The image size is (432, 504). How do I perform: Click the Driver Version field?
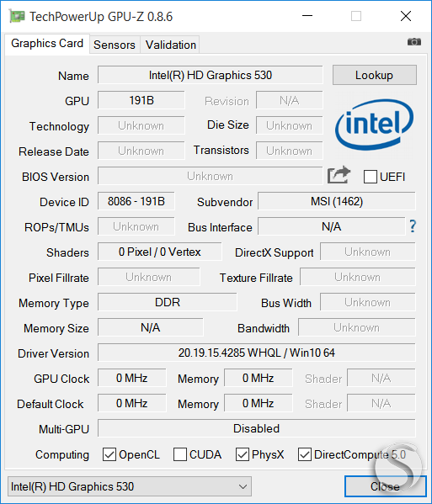click(256, 353)
